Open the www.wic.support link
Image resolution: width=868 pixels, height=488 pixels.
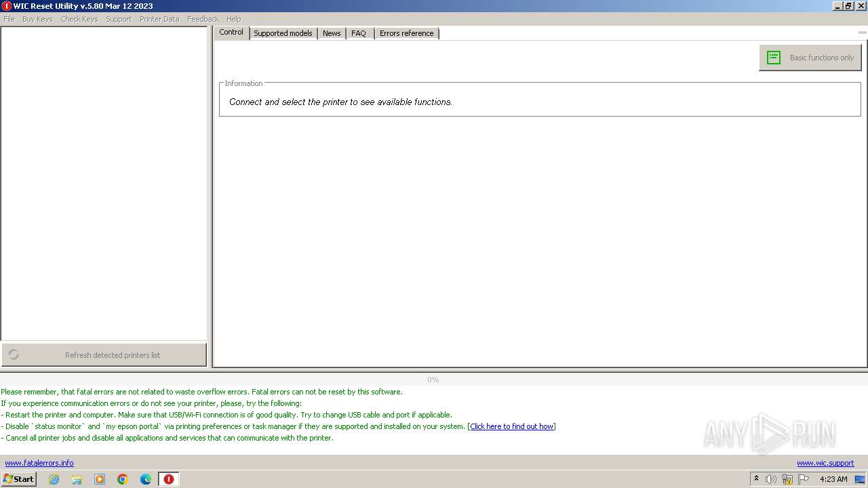825,463
